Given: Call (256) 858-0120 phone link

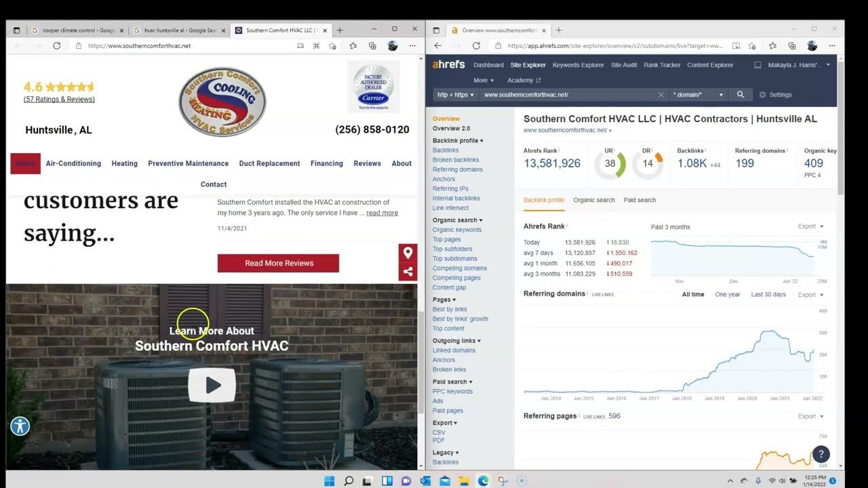Looking at the screenshot, I should (372, 129).
